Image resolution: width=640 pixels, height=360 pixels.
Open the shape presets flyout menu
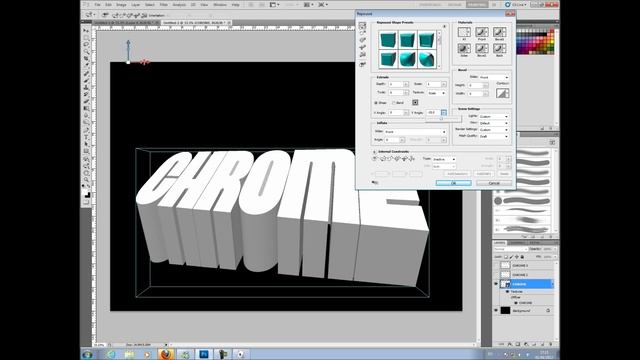click(444, 27)
